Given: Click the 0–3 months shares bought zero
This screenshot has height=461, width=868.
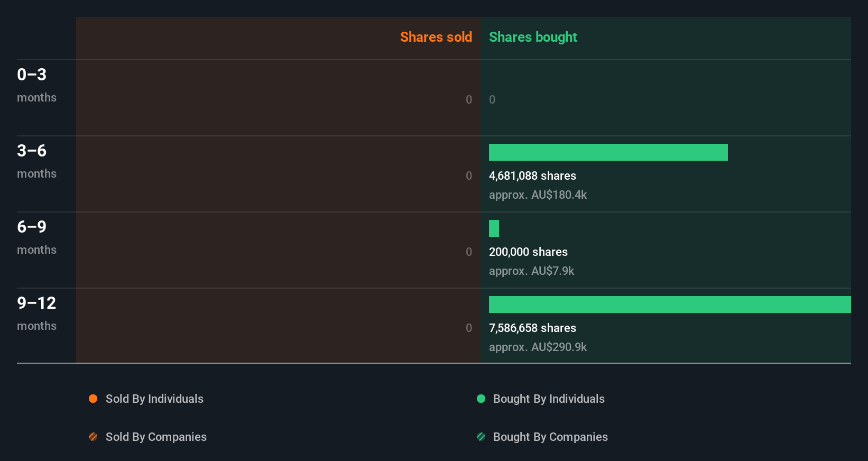Looking at the screenshot, I should point(492,99).
